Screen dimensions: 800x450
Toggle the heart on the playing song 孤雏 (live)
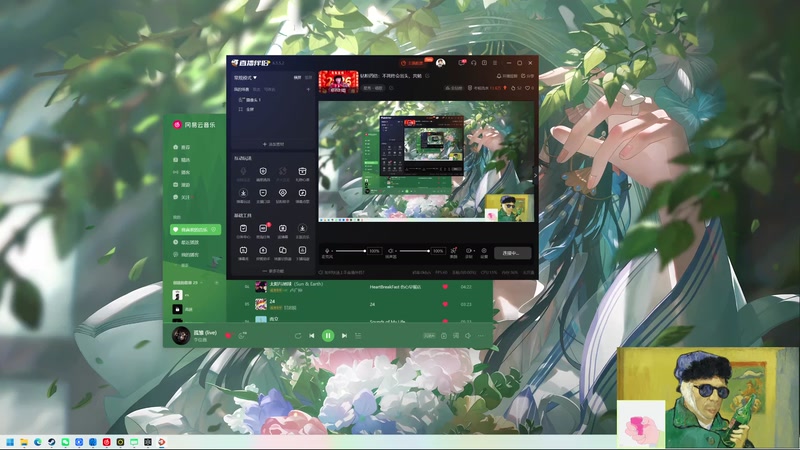[228, 336]
